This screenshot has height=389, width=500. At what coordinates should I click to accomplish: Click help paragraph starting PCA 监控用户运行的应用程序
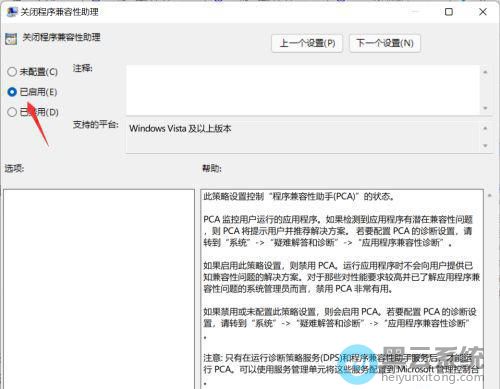pyautogui.click(x=338, y=231)
